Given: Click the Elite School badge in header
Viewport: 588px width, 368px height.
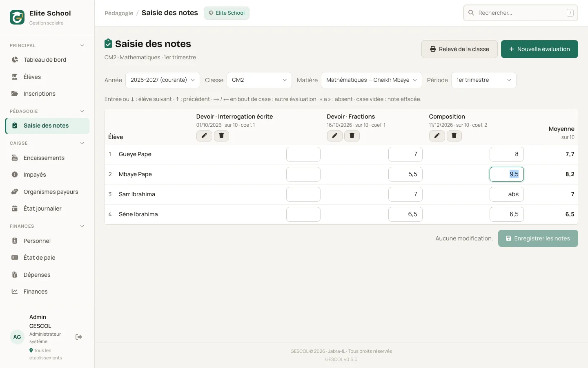Looking at the screenshot, I should pos(227,13).
